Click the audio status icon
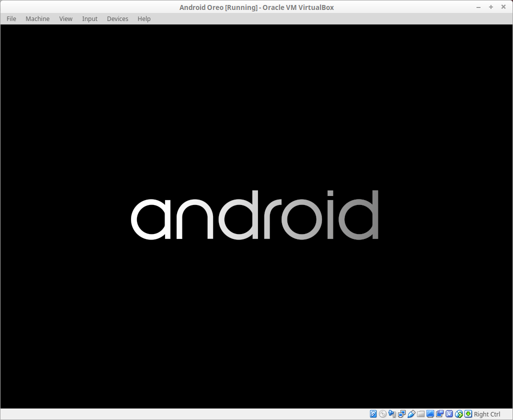The width and height of the screenshot is (513, 420). 392,414
